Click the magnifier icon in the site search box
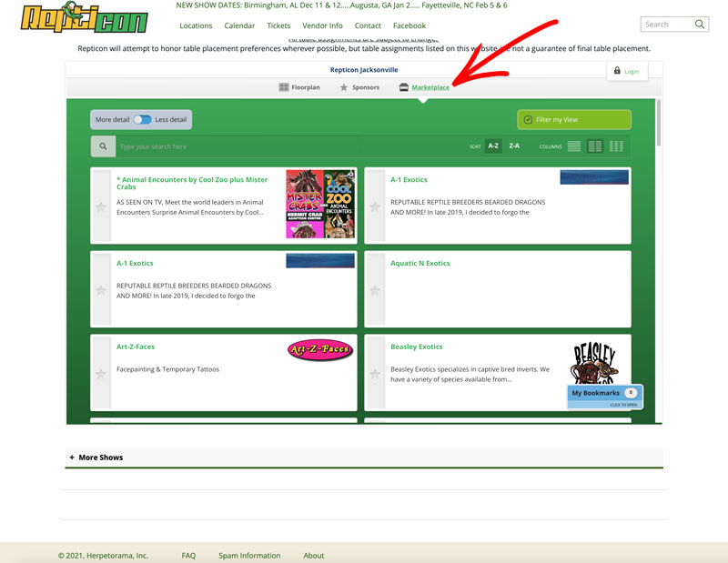The image size is (728, 563). point(699,25)
